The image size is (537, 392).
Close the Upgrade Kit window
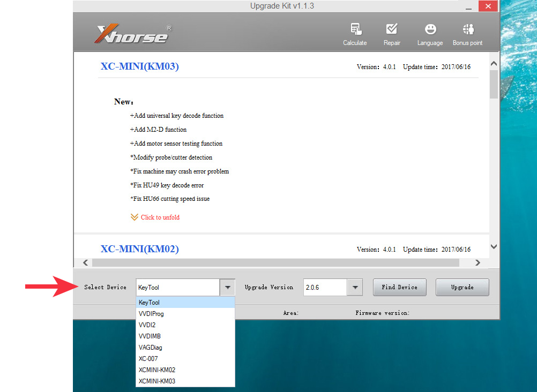(488, 6)
